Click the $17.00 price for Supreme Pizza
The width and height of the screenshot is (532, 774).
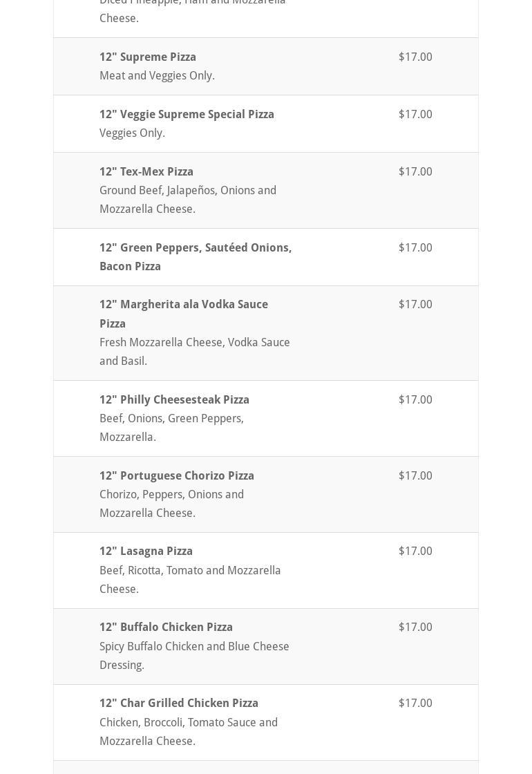(x=415, y=57)
